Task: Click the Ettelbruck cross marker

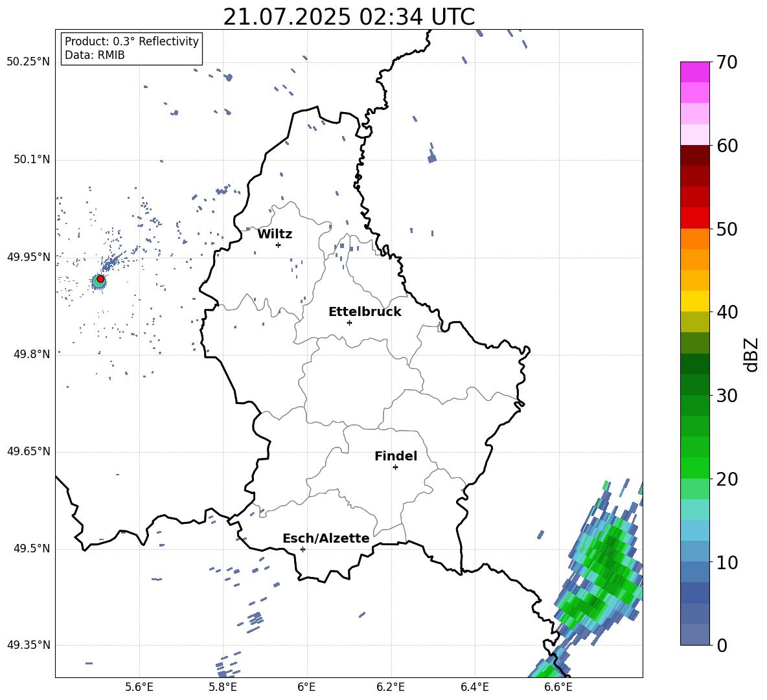Action: (349, 322)
